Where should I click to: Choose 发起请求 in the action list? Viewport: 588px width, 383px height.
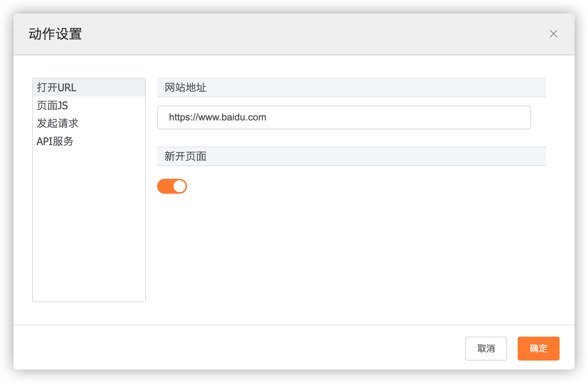57,123
